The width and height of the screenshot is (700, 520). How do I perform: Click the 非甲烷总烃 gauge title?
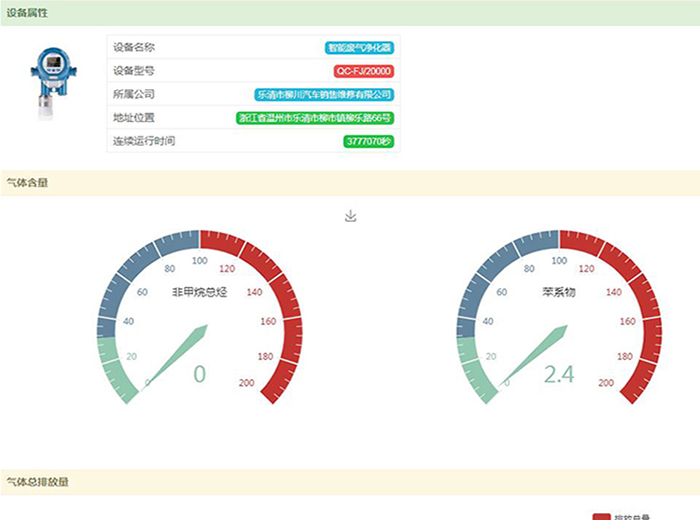pos(200,293)
